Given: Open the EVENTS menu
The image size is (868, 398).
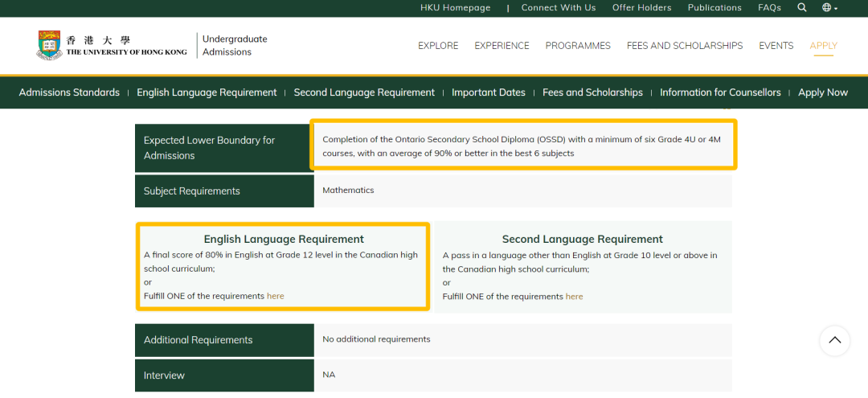Looking at the screenshot, I should tap(776, 46).
